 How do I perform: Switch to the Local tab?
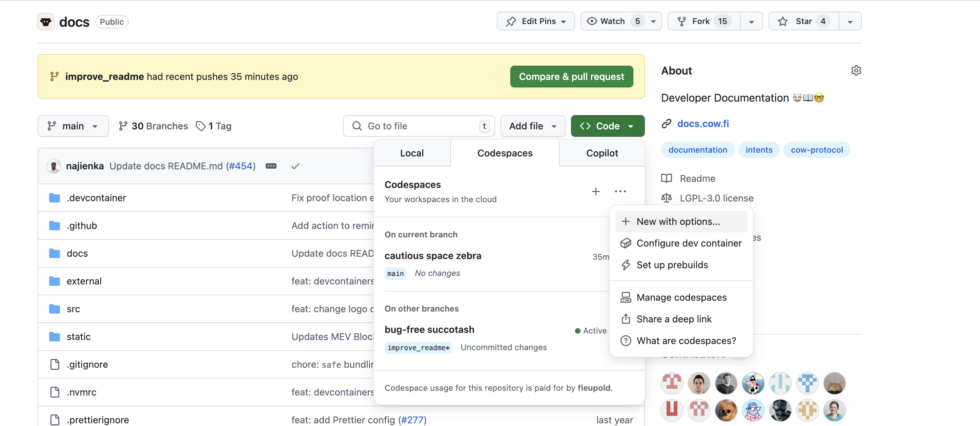pos(412,153)
